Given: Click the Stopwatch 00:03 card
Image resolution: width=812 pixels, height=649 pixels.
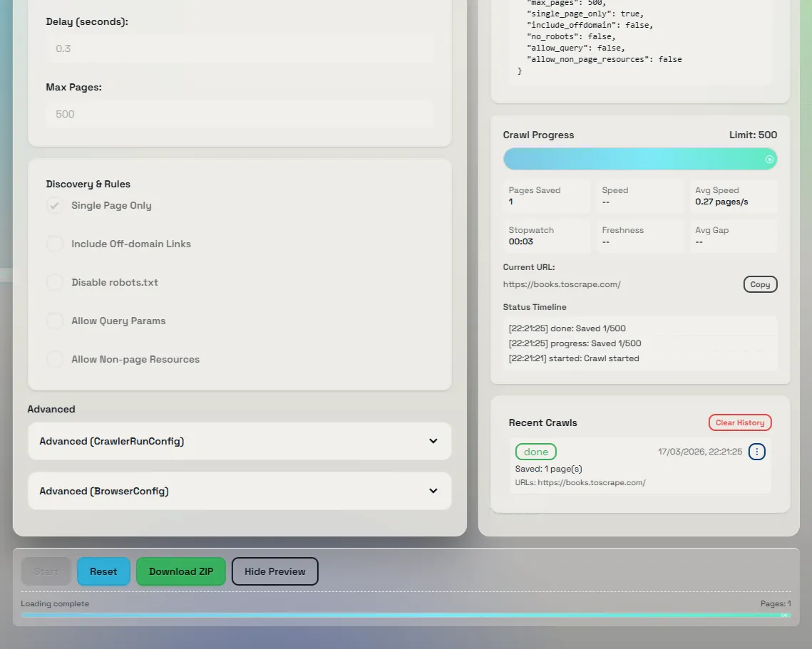Looking at the screenshot, I should coord(547,236).
